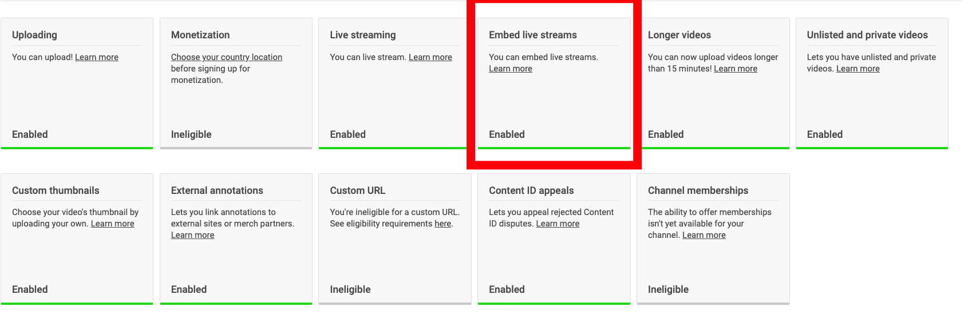Select the Monetization card heading
This screenshot has width=980, height=318.
[x=200, y=35]
